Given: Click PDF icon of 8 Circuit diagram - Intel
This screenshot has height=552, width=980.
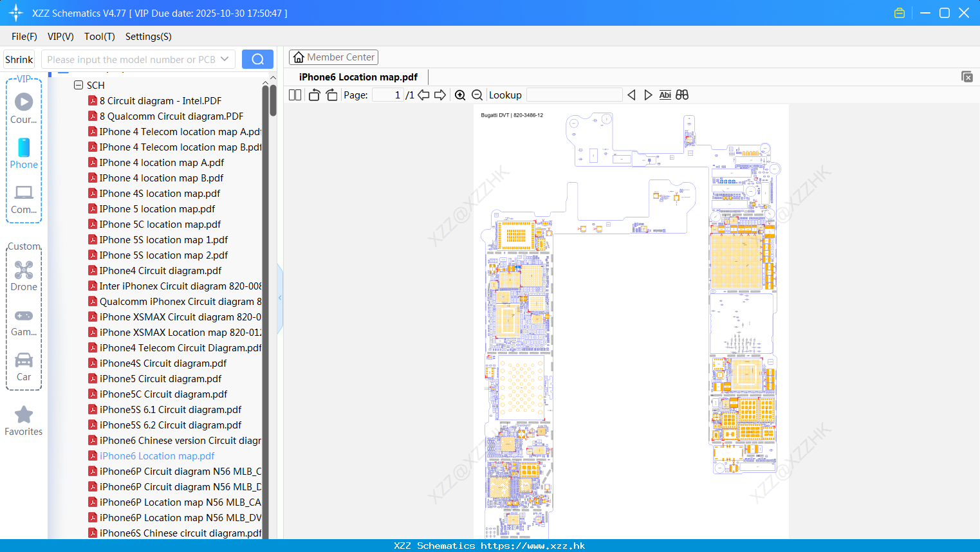Looking at the screenshot, I should [x=93, y=100].
